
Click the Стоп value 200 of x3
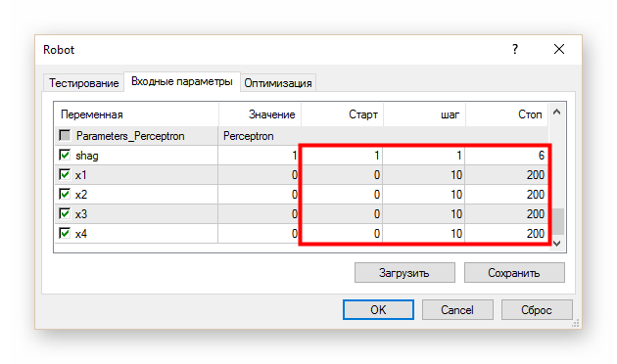click(536, 214)
